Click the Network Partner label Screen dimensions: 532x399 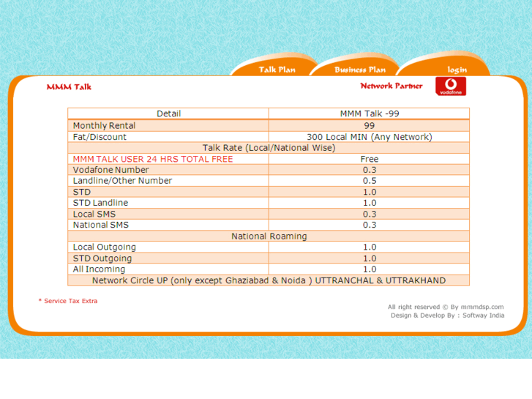(x=391, y=86)
